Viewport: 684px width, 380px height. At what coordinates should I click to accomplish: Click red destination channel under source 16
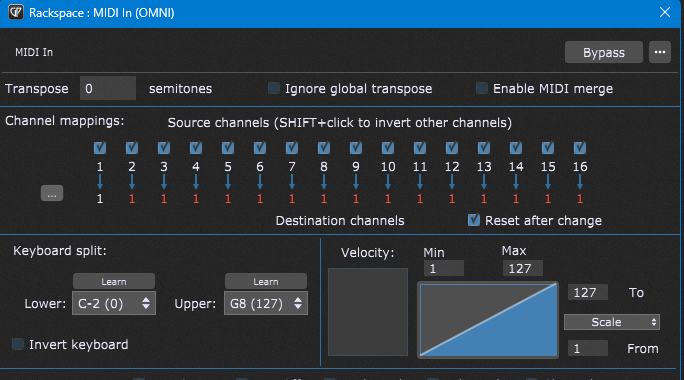(x=580, y=199)
